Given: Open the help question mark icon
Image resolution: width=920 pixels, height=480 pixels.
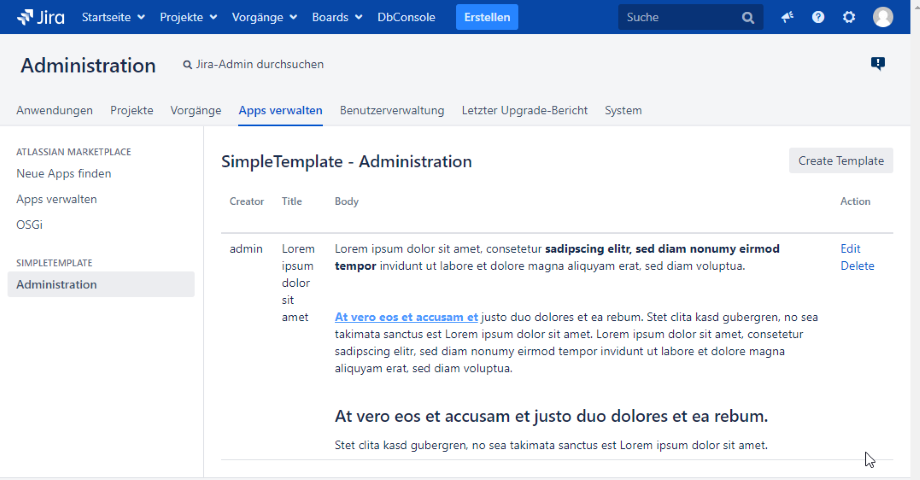Looking at the screenshot, I should click(818, 17).
